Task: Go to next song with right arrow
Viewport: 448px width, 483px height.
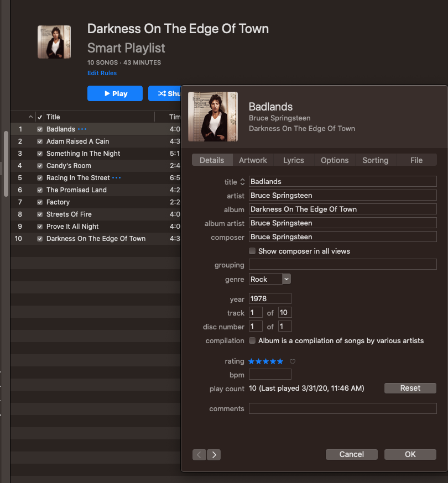Action: pyautogui.click(x=214, y=454)
